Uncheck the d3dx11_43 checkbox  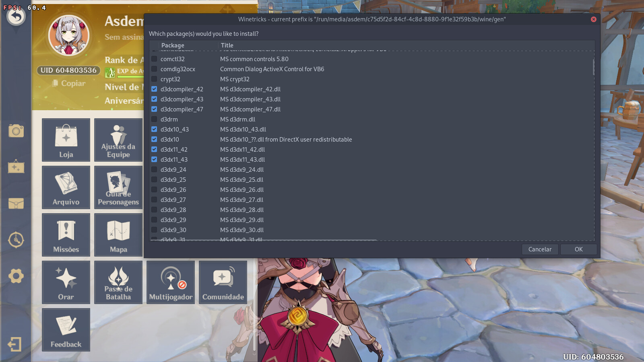(154, 159)
